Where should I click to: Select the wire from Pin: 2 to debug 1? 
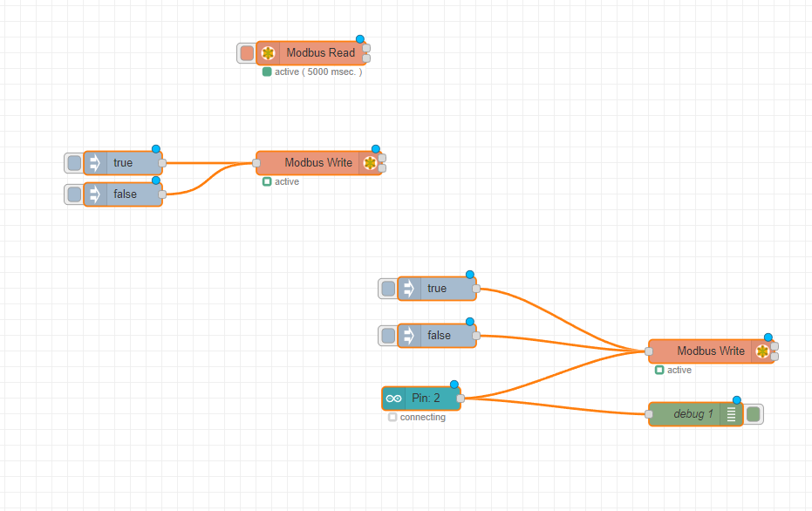pos(558,406)
